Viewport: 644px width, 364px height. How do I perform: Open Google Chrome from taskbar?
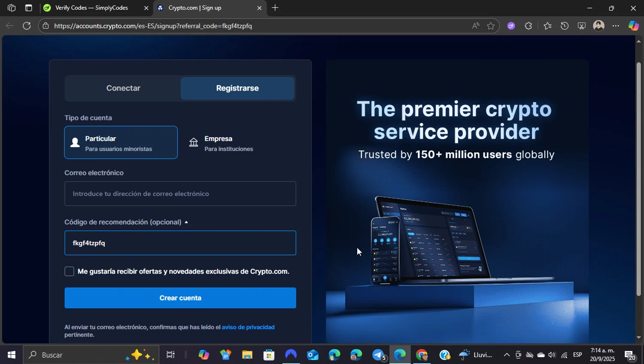pyautogui.click(x=422, y=355)
